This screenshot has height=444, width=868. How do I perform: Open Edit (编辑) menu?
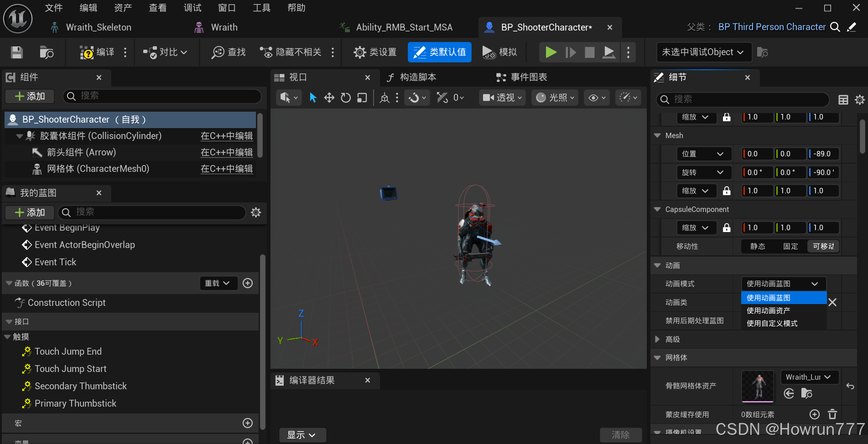(88, 8)
